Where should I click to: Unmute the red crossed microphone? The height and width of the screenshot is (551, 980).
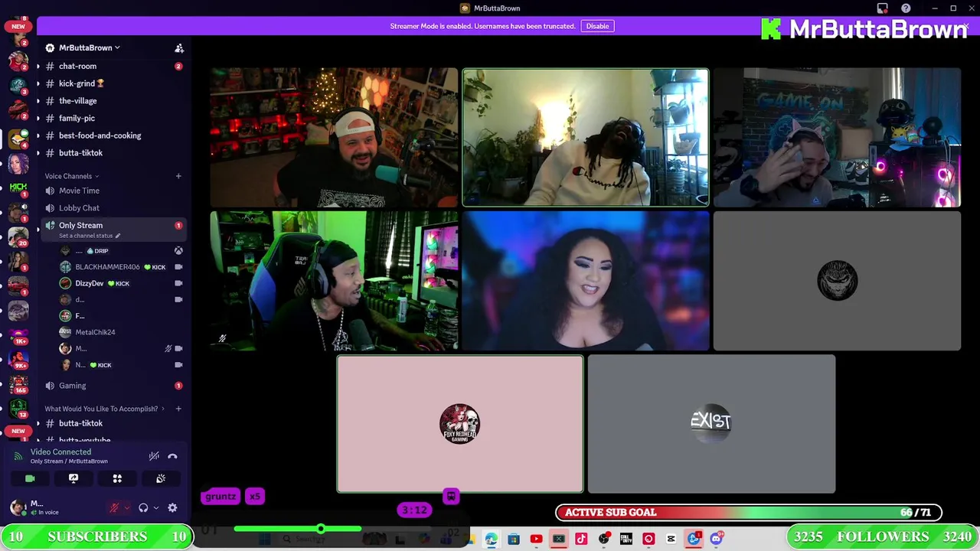pos(114,507)
